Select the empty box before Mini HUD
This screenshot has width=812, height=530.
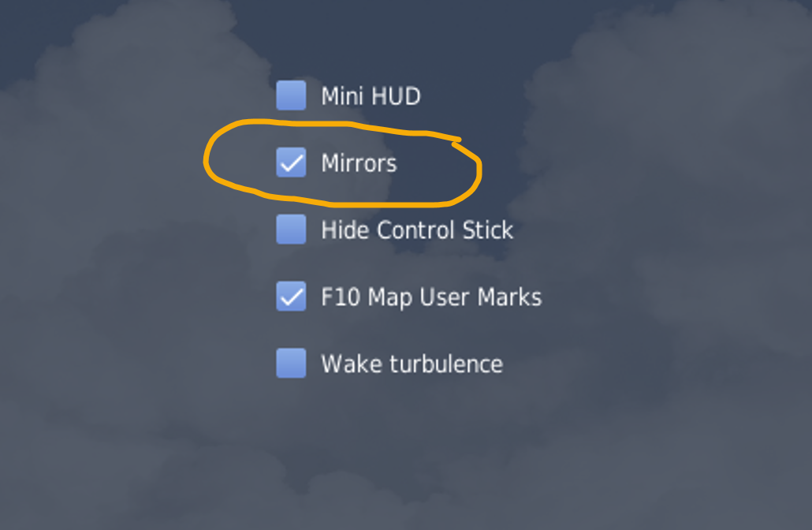coord(291,95)
